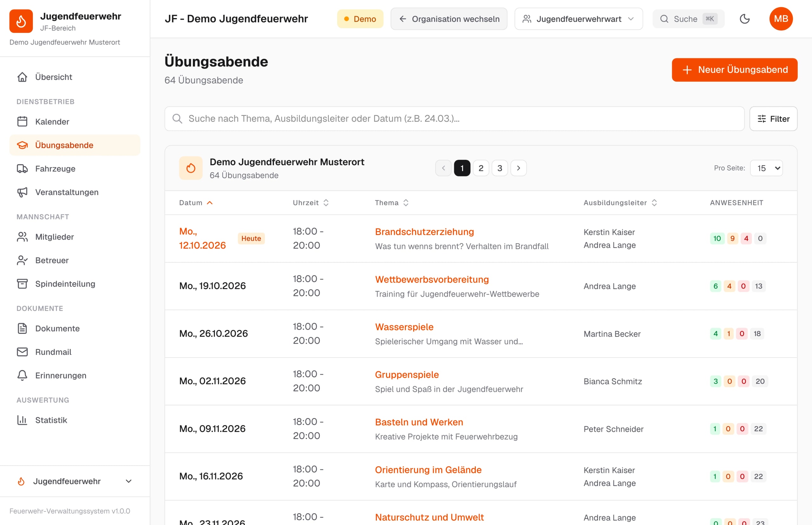This screenshot has width=812, height=525.
Task: Go to Kalender in the sidebar
Action: click(x=75, y=122)
